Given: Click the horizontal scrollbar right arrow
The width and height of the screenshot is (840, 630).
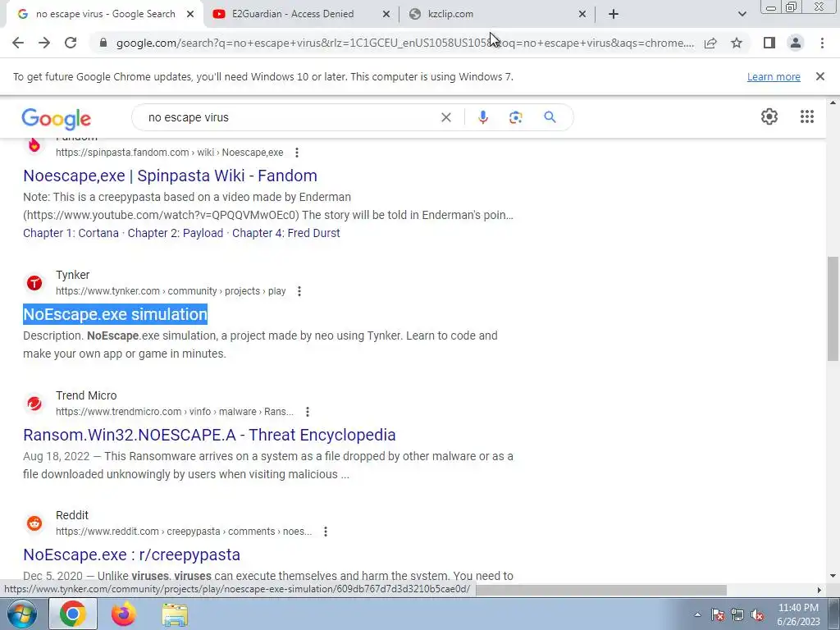Looking at the screenshot, I should [x=819, y=590].
